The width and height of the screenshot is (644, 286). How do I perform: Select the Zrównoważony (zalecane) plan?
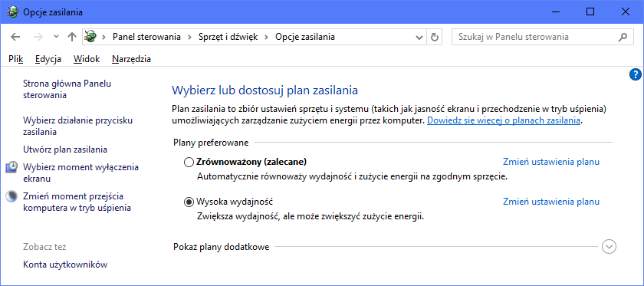pos(189,163)
